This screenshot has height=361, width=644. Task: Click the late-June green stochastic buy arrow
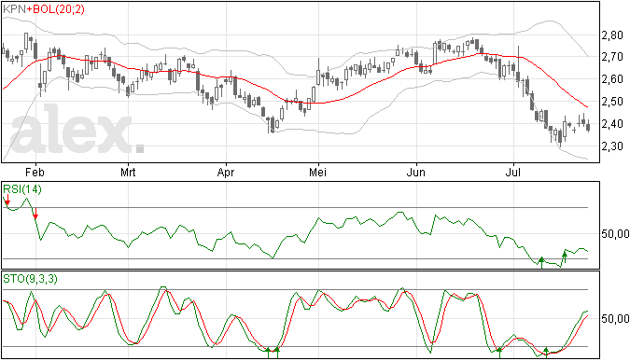499,353
